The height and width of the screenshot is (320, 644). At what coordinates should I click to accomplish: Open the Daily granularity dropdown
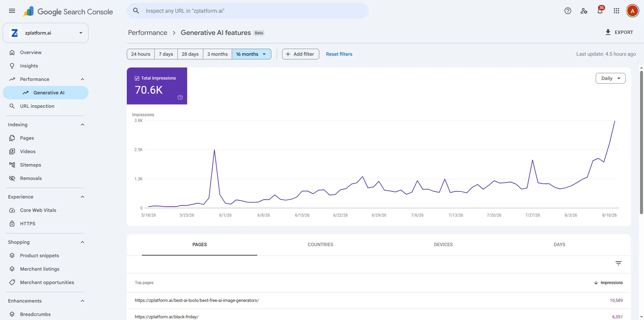(x=610, y=78)
